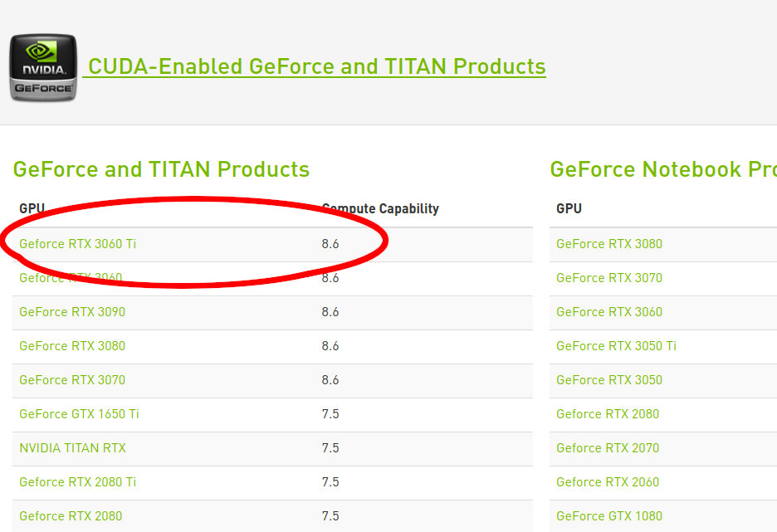Image resolution: width=777 pixels, height=532 pixels.
Task: Open GeForce RTX 3080 in the Notebook table
Action: [608, 244]
